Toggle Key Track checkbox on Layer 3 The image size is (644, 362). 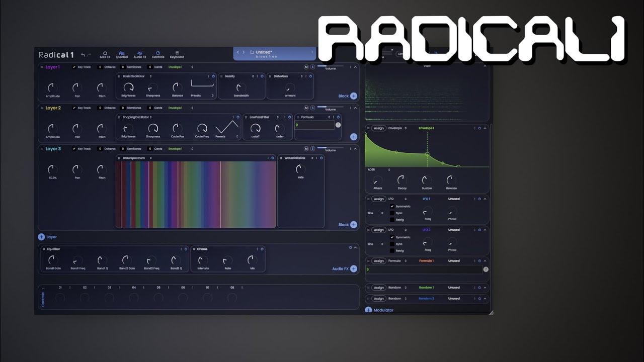74,149
